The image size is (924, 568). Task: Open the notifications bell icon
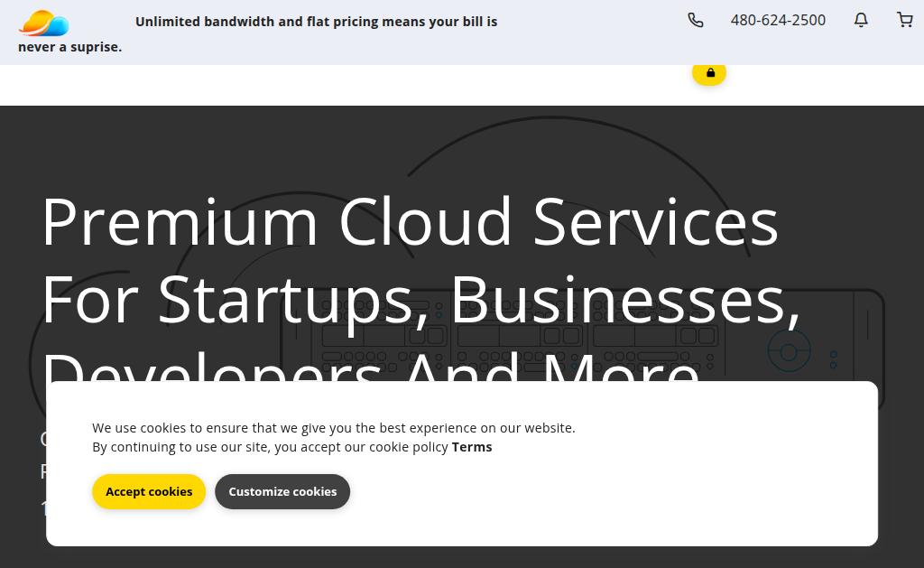861,20
